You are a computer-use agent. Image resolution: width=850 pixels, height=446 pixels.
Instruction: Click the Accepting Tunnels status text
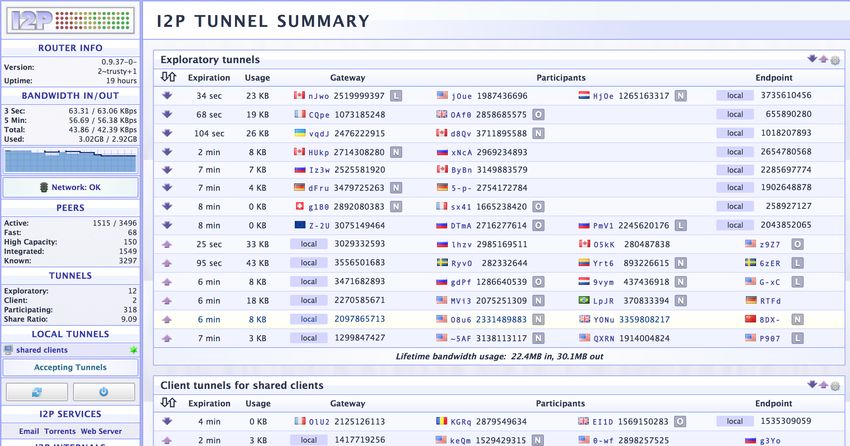click(x=70, y=367)
